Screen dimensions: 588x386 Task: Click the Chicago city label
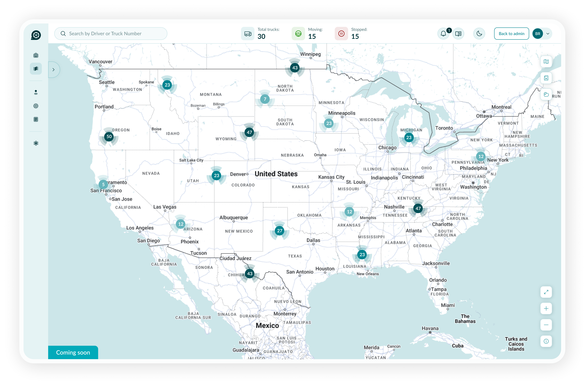[387, 147]
